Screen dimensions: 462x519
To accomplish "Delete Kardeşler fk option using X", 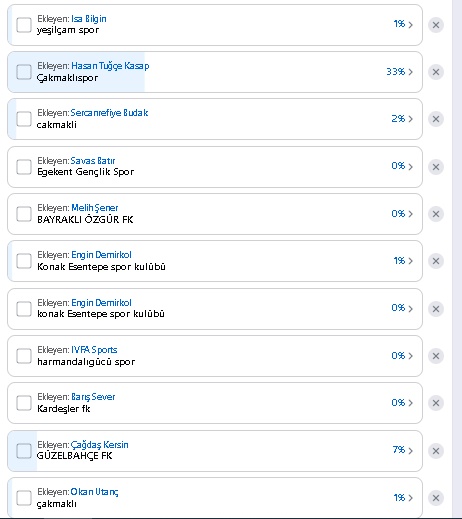I will 436,403.
